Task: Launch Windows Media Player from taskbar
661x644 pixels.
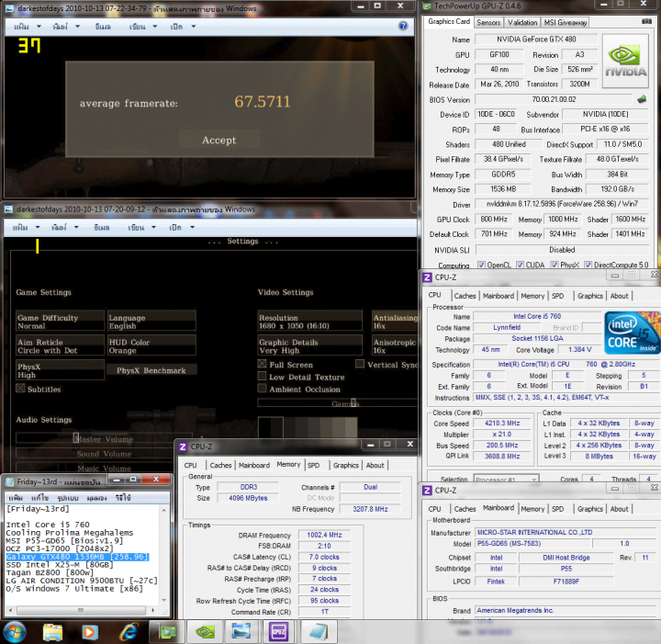Action: pyautogui.click(x=89, y=632)
